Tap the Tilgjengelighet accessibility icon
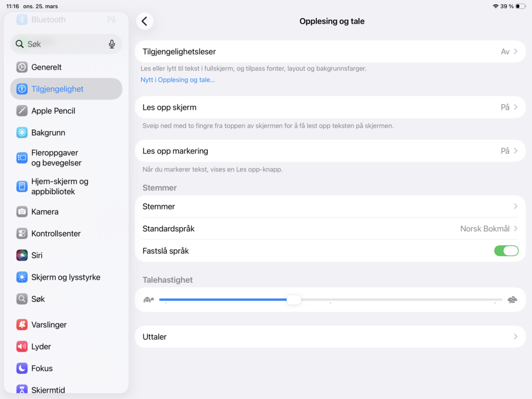The image size is (532, 399). click(22, 89)
